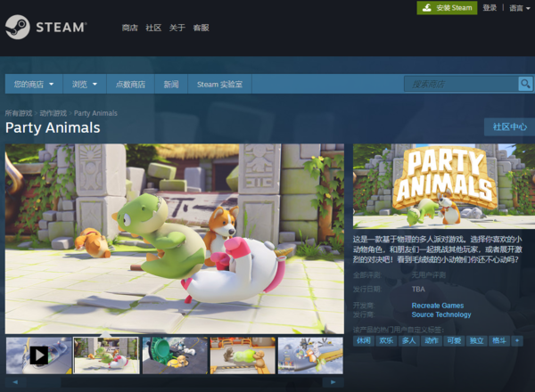Click the plus icon to add tag

517,340
